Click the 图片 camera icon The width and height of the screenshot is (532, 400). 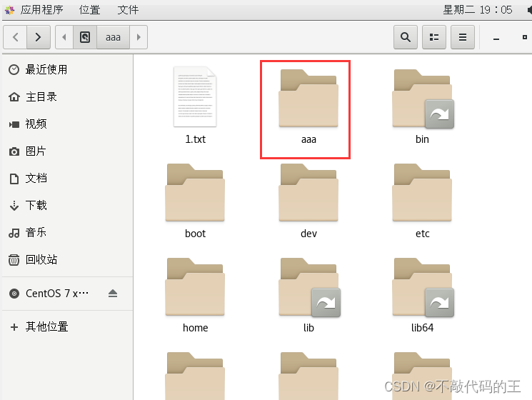point(14,151)
